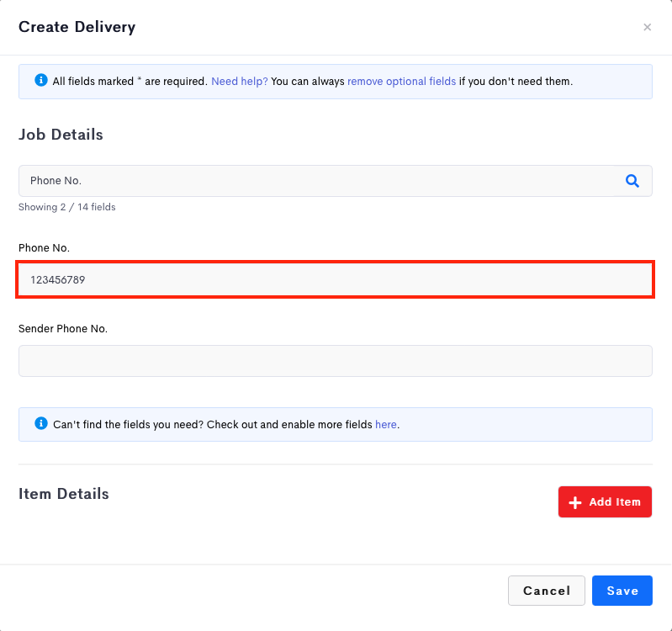Screen dimensions: 672x631
Task: Open the 'Need help?' link
Action: click(239, 82)
